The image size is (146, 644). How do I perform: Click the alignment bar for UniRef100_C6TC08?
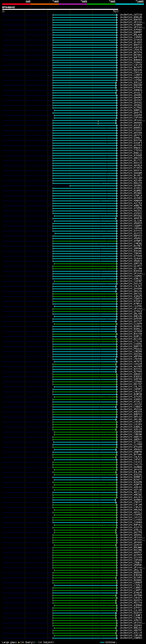point(85,15)
